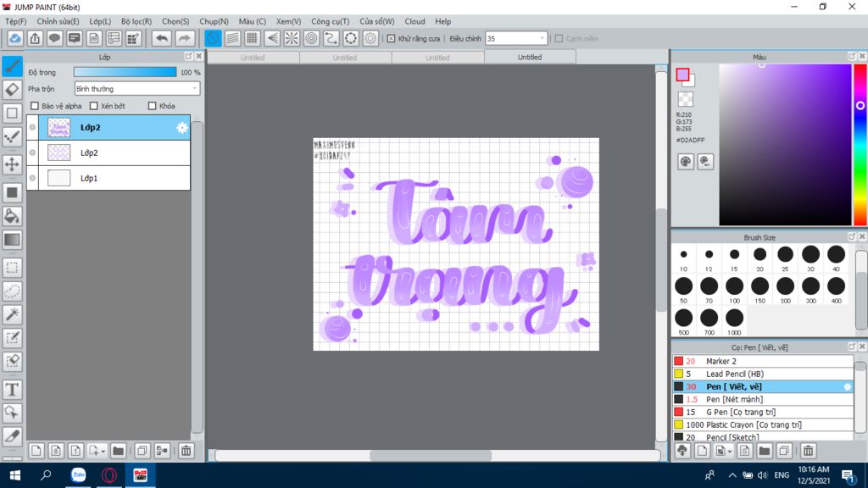Image resolution: width=868 pixels, height=488 pixels.
Task: Open the Điều chỉnh value dropdown
Action: pos(516,39)
